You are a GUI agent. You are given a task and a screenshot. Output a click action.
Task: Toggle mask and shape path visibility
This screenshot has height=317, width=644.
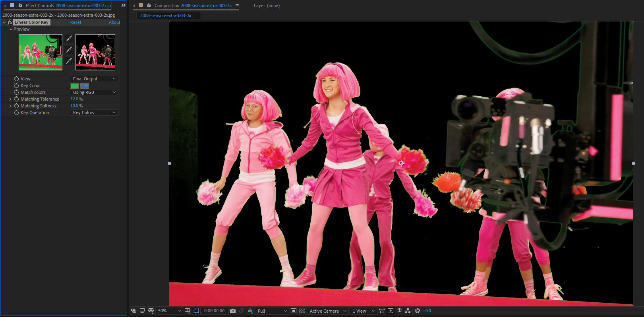pyautogui.click(x=196, y=311)
